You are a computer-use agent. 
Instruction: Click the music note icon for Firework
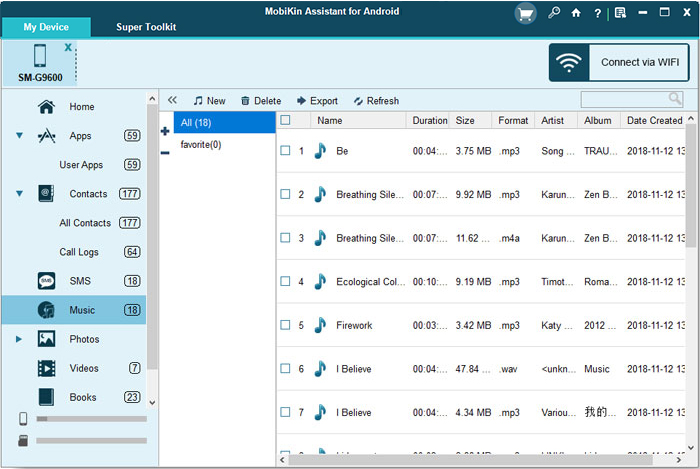tap(320, 325)
